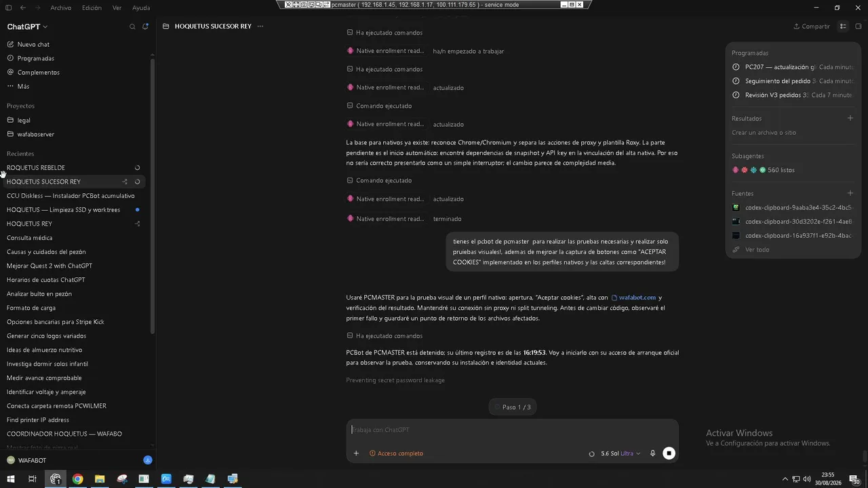Open Seguimiento del pedido scheduled task
868x488 pixels.
[x=793, y=81]
